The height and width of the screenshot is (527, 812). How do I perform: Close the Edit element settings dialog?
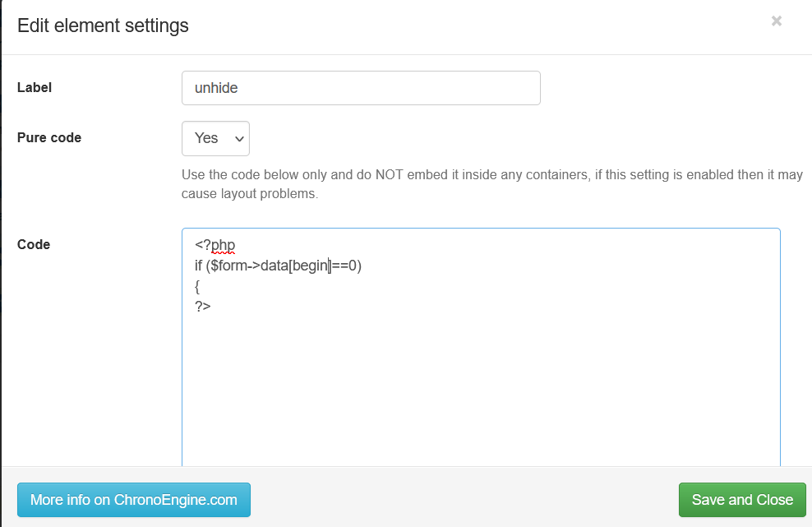click(x=776, y=21)
